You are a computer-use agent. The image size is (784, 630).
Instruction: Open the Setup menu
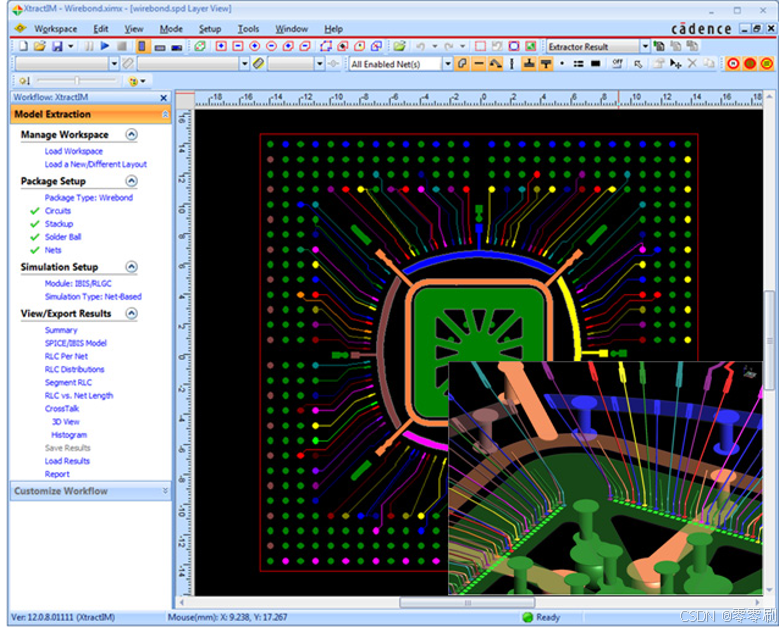click(x=210, y=29)
